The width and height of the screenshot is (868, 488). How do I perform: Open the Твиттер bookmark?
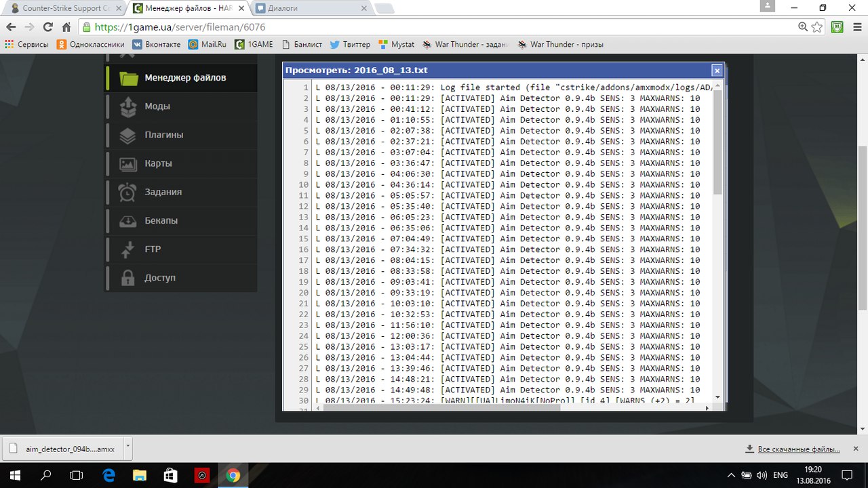[x=351, y=45]
